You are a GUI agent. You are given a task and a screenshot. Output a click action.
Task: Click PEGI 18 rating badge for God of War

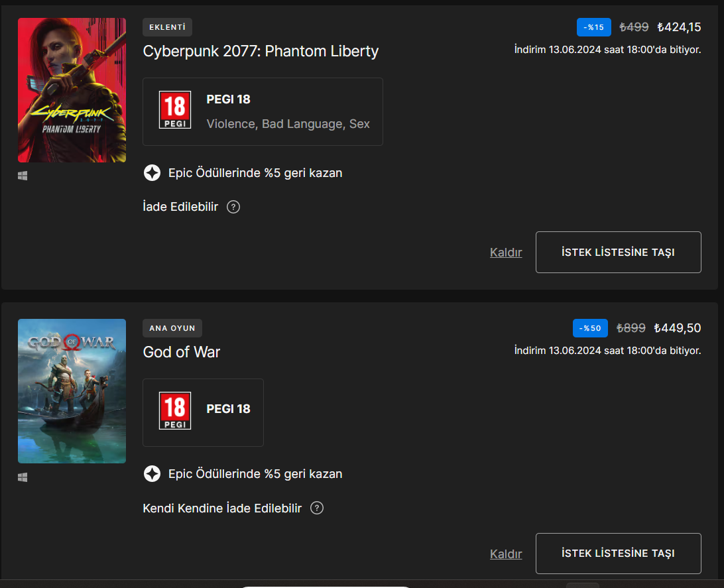click(x=175, y=411)
